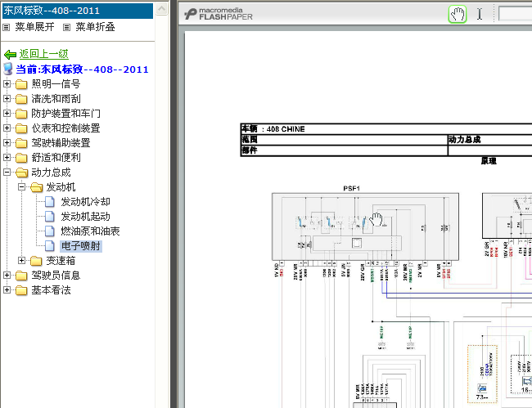
Task: Select the 仪表和控制装置 tree label
Action: 65,128
